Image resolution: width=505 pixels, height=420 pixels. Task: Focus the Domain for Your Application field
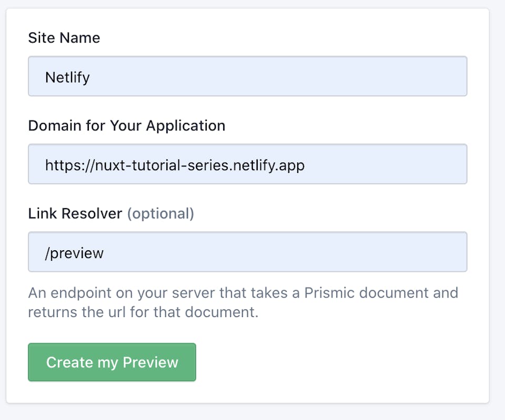pos(247,164)
